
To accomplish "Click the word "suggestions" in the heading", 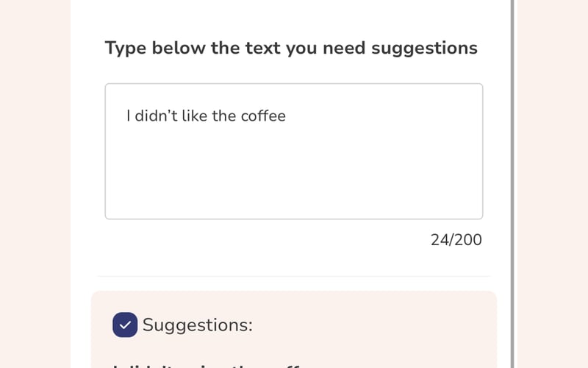I will 424,48.
